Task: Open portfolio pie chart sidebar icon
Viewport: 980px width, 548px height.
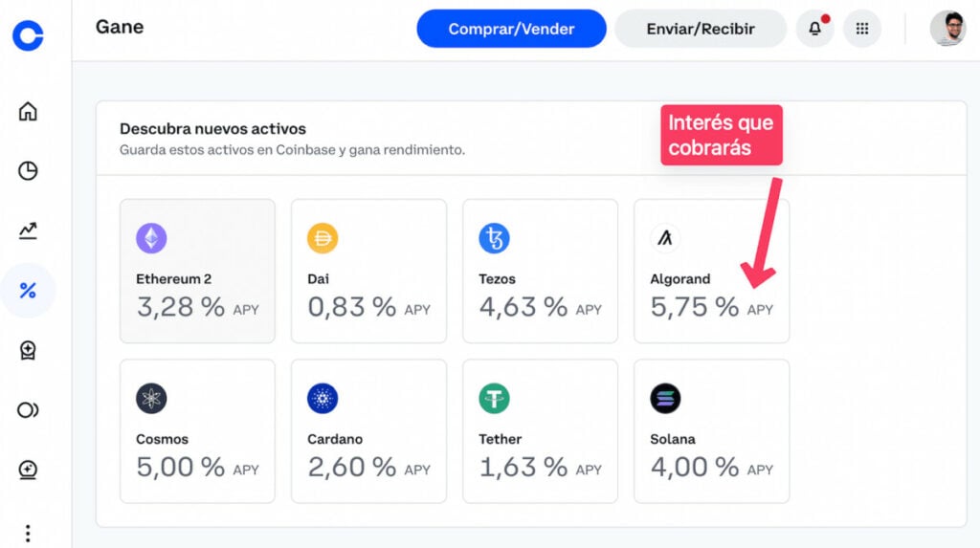Action: tap(28, 170)
